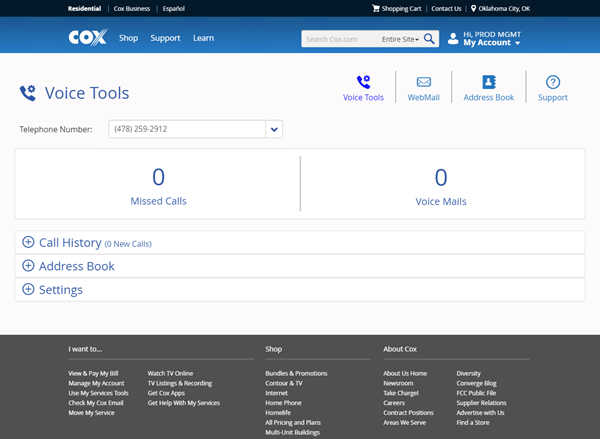
Task: Click the plus icon beside Call History
Action: [x=28, y=242]
